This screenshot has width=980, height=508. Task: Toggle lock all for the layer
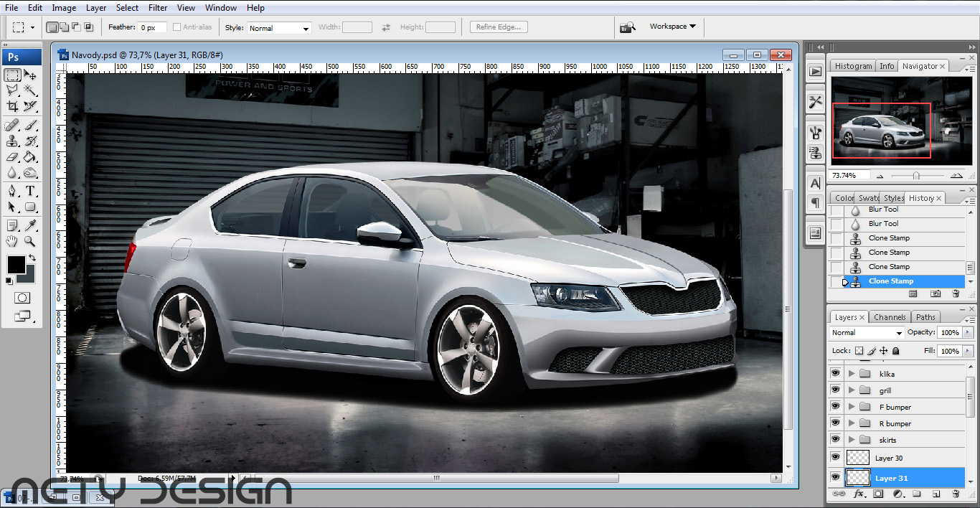coord(896,351)
